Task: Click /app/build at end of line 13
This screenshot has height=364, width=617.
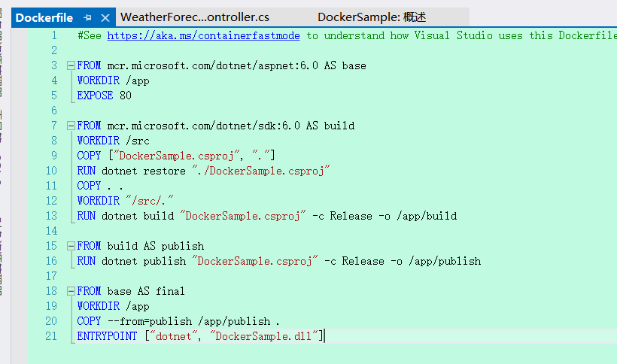Action: pyautogui.click(x=427, y=216)
